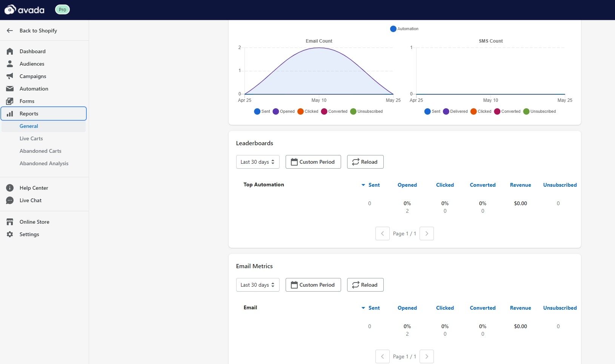Open Audiences via its person icon

10,64
